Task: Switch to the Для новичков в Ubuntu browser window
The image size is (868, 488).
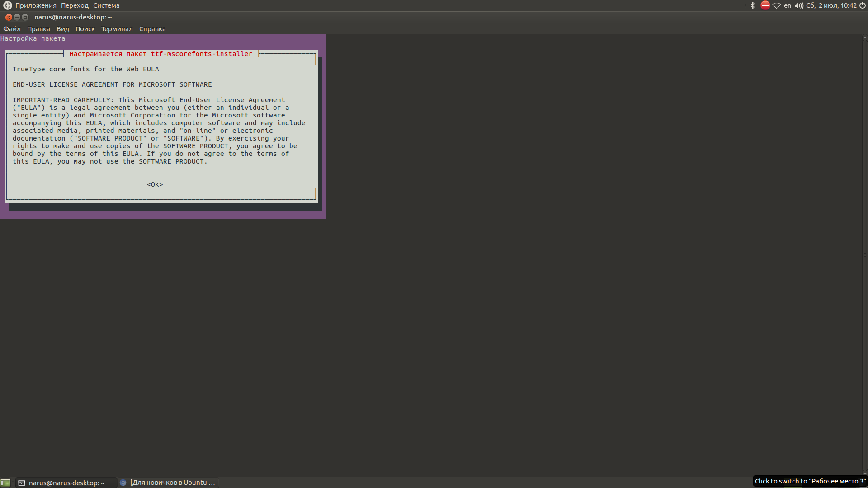Action: [168, 483]
